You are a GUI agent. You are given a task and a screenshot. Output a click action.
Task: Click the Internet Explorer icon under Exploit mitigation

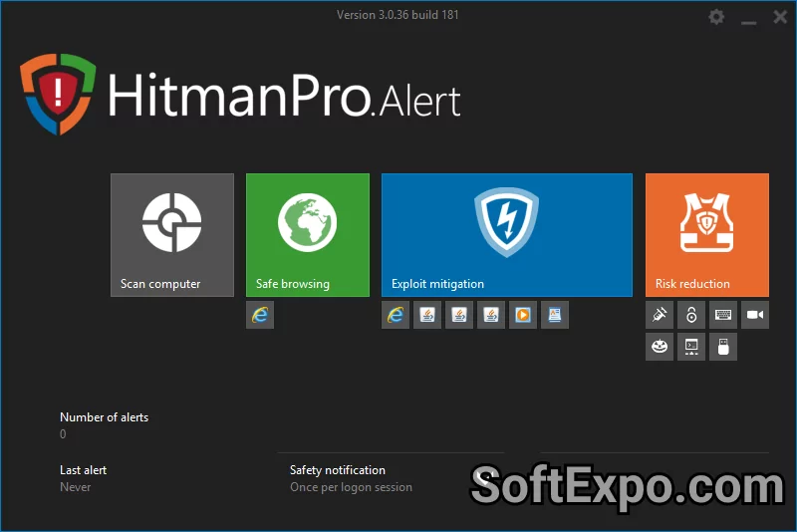(x=396, y=315)
